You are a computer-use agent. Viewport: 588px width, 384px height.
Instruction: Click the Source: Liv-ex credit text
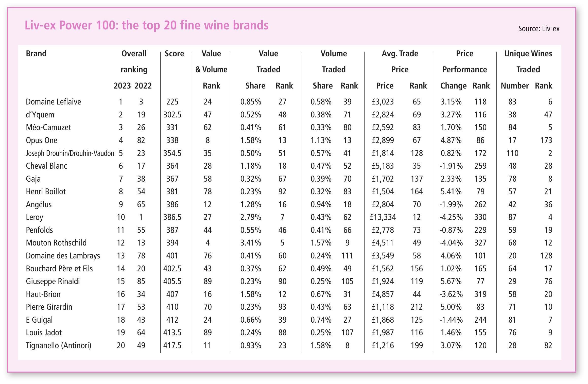click(539, 29)
